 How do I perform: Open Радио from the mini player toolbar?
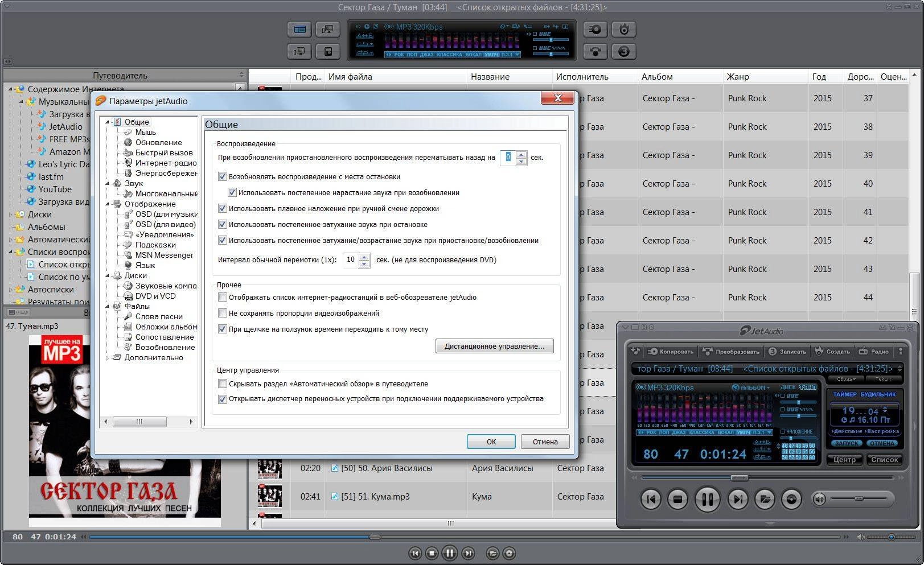(x=873, y=352)
